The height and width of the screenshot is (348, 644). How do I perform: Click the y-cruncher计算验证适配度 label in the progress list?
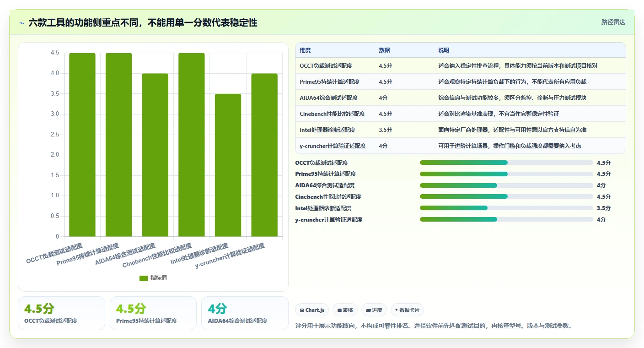pos(329,220)
